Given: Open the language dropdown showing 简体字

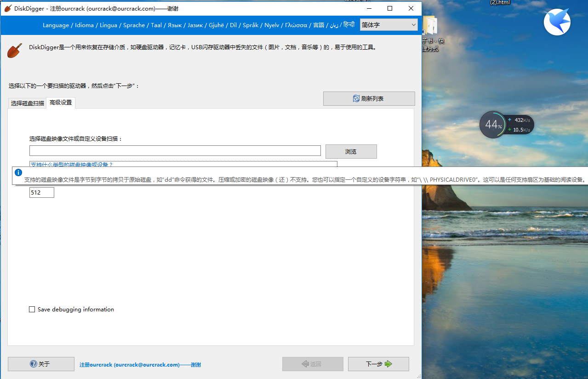Looking at the screenshot, I should click(x=388, y=25).
